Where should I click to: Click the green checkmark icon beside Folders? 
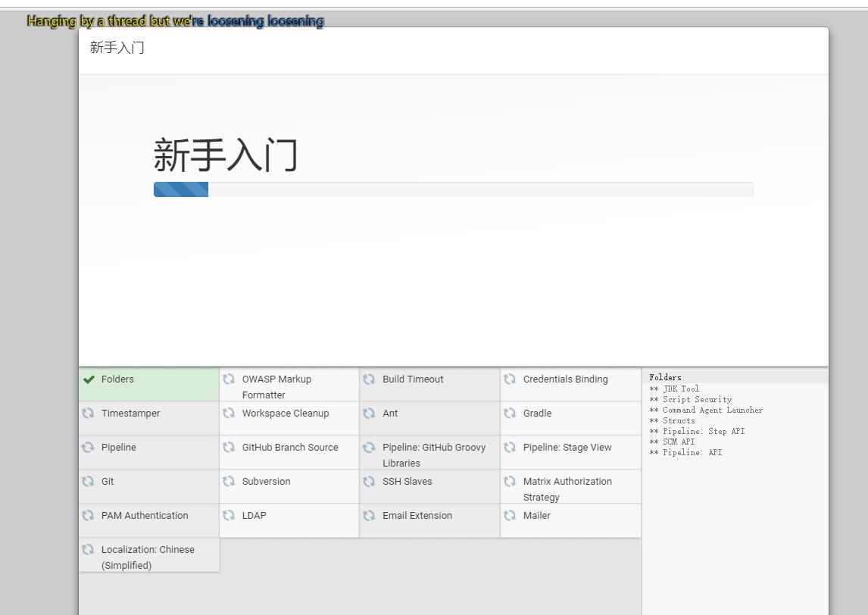point(89,379)
